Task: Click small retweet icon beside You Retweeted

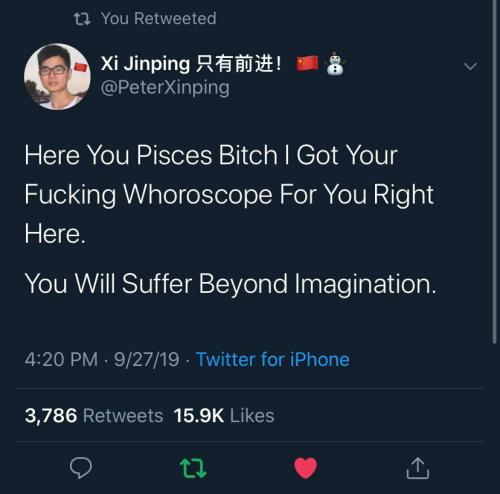Action: click(x=82, y=19)
